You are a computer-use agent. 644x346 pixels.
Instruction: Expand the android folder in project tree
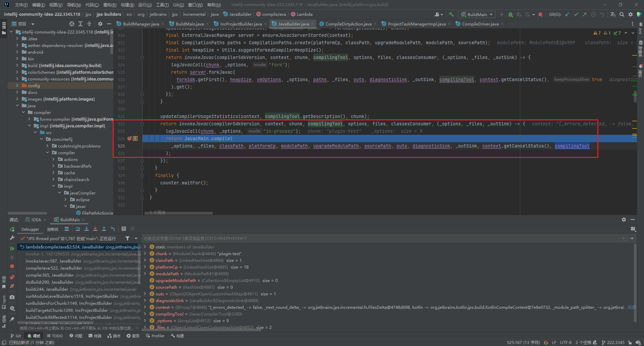point(17,52)
